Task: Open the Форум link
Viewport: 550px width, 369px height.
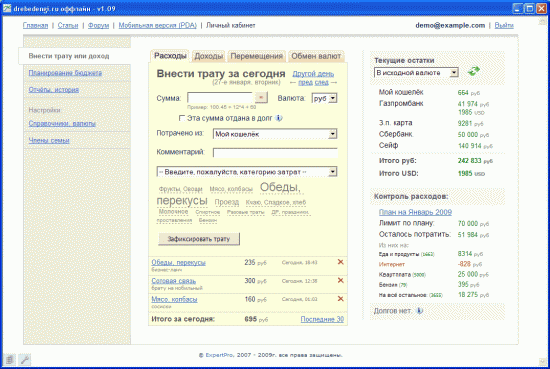Action: tap(99, 25)
